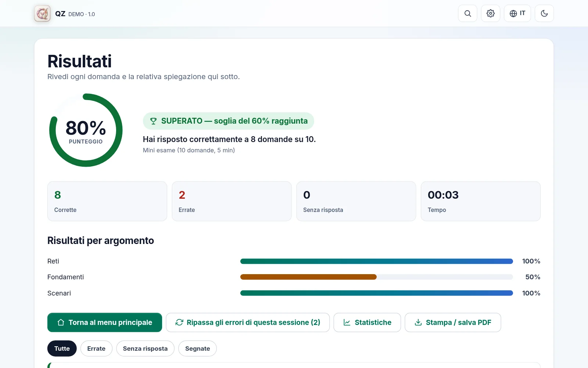Click the Fondamenti progress bar
The height and width of the screenshot is (368, 588).
377,277
